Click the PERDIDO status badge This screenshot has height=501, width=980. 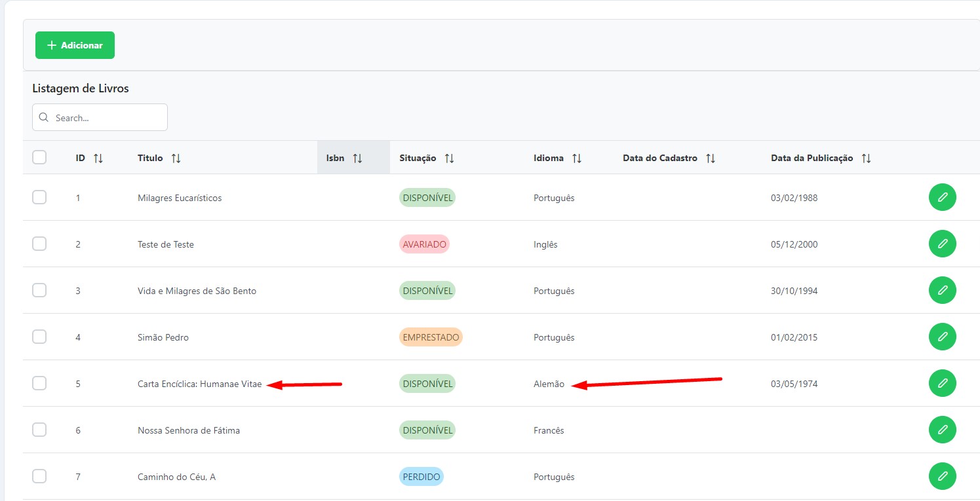pyautogui.click(x=421, y=477)
